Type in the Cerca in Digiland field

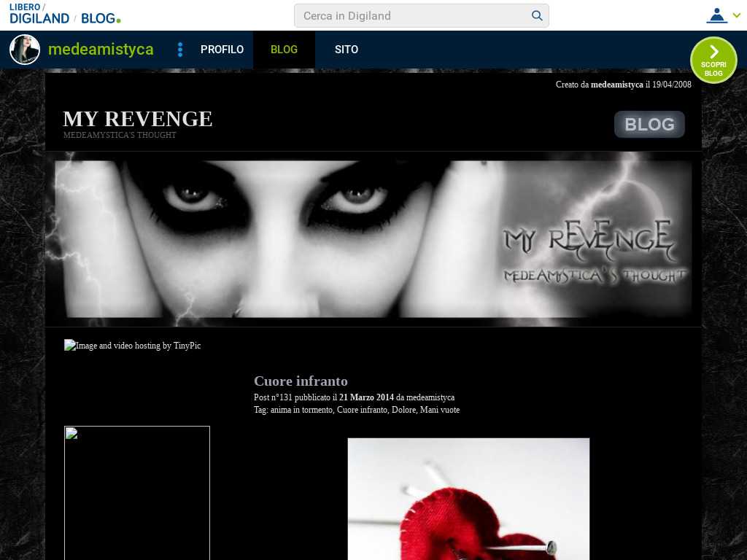pos(412,16)
